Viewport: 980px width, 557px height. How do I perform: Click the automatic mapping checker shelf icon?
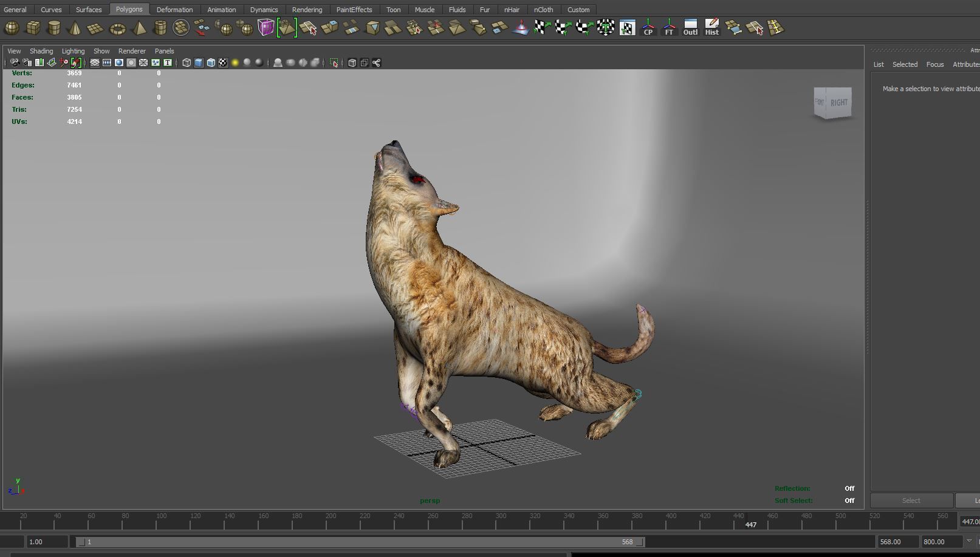(x=606, y=28)
